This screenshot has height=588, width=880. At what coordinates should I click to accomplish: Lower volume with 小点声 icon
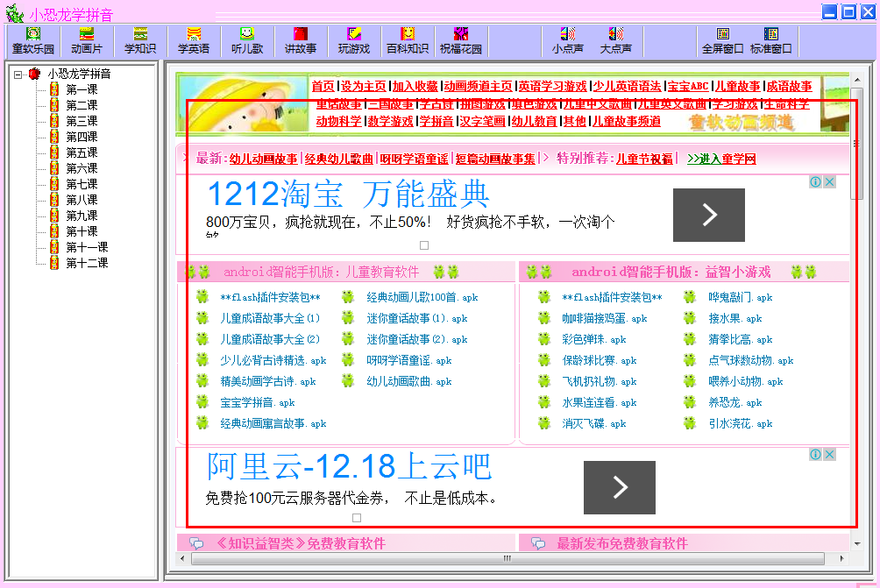[x=568, y=41]
